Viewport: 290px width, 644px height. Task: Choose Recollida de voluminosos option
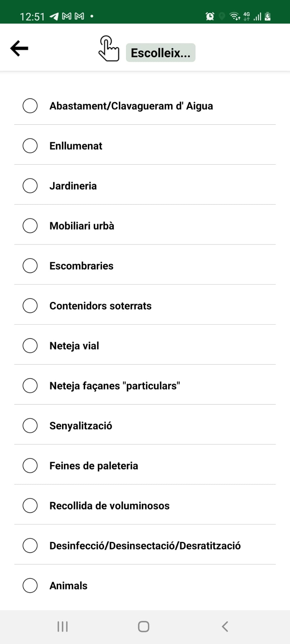(x=30, y=505)
